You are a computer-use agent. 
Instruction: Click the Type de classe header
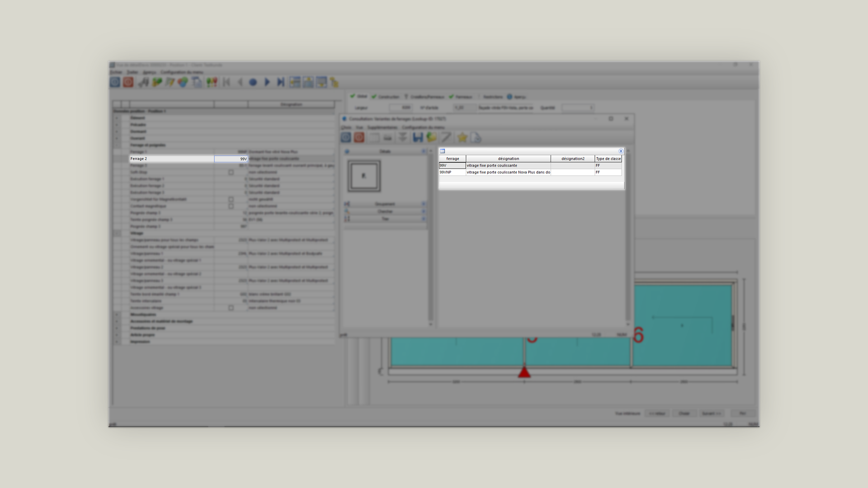(x=608, y=159)
